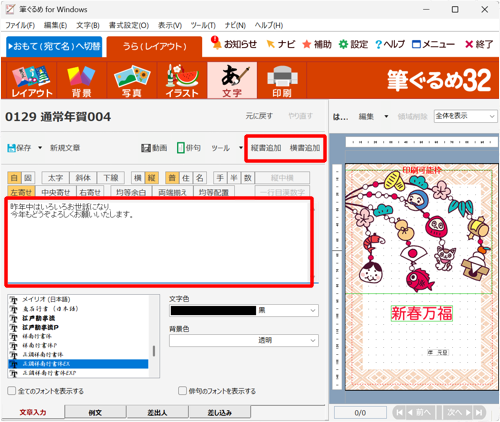Open the ナビ navigation guide
This screenshot has height=422, width=500.
tap(281, 44)
